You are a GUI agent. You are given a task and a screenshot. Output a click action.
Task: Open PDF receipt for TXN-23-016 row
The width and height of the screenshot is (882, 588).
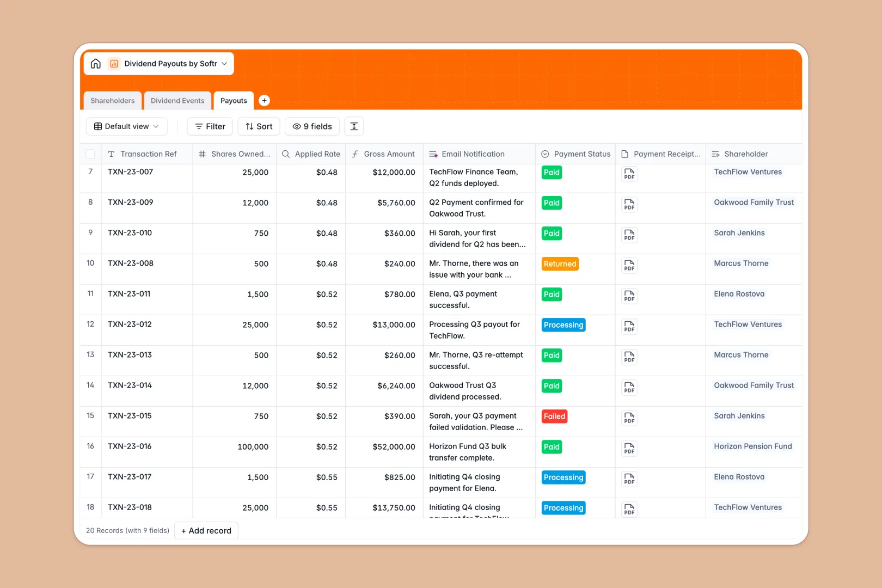[629, 449]
